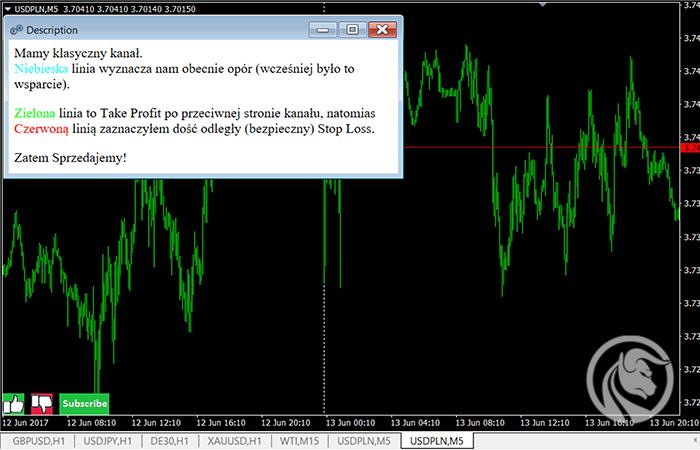Click the '12 Jun 16:10' time label

[x=221, y=422]
